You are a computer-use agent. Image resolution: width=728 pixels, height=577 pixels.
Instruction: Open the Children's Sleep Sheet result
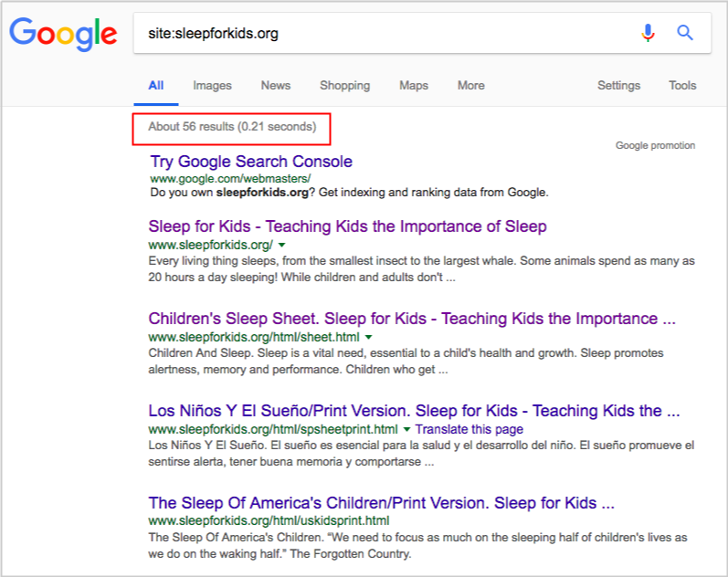(x=412, y=319)
